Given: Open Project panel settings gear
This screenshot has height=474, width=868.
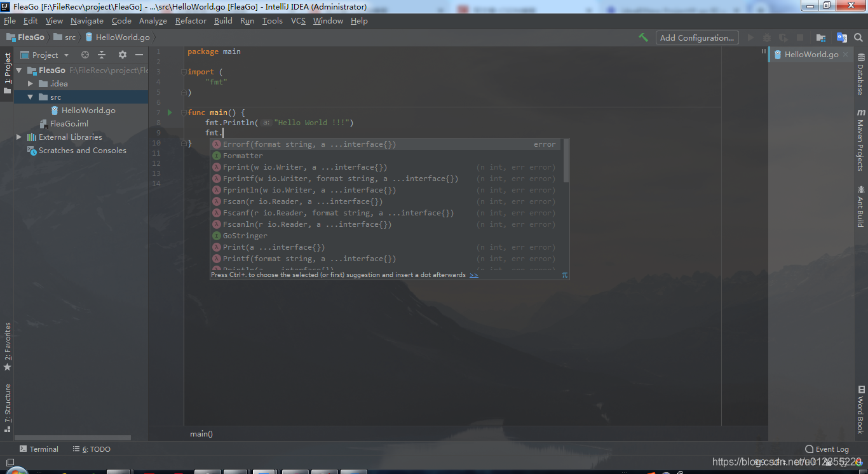Looking at the screenshot, I should 123,55.
